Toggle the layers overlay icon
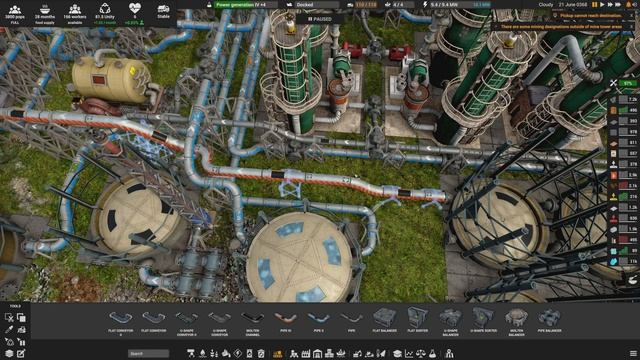 (9, 353)
